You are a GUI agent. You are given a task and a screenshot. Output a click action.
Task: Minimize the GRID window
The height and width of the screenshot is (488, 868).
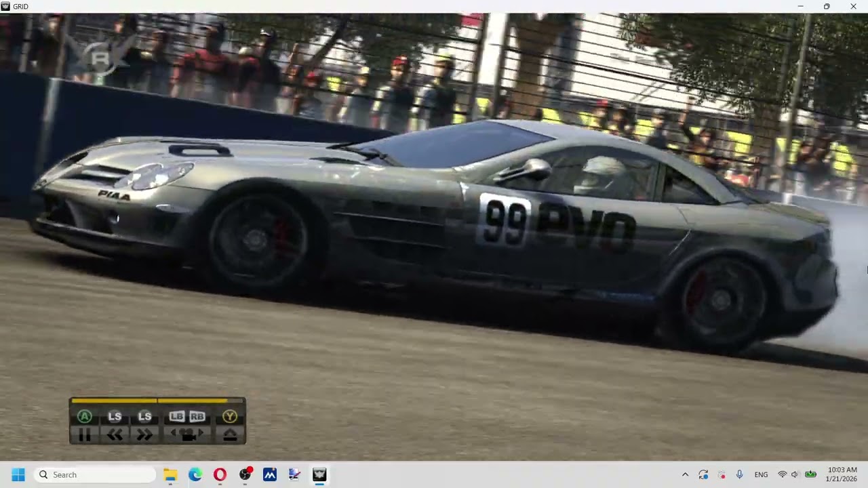coord(800,6)
